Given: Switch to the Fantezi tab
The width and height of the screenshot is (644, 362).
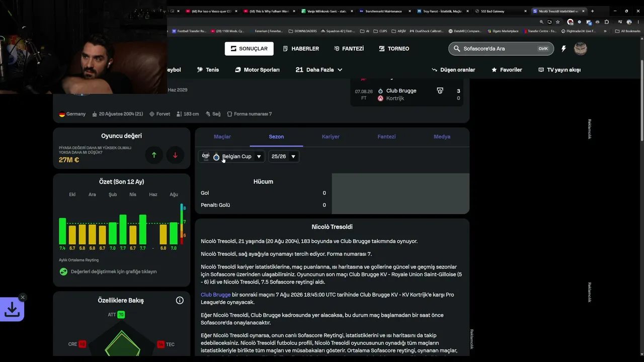Looking at the screenshot, I should pos(386,137).
